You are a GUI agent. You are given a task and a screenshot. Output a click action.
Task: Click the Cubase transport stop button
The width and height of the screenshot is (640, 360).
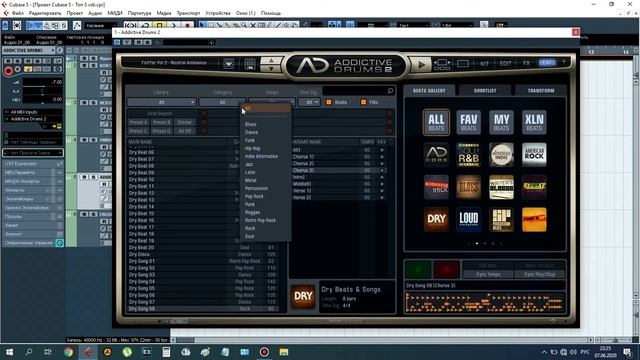click(160, 25)
